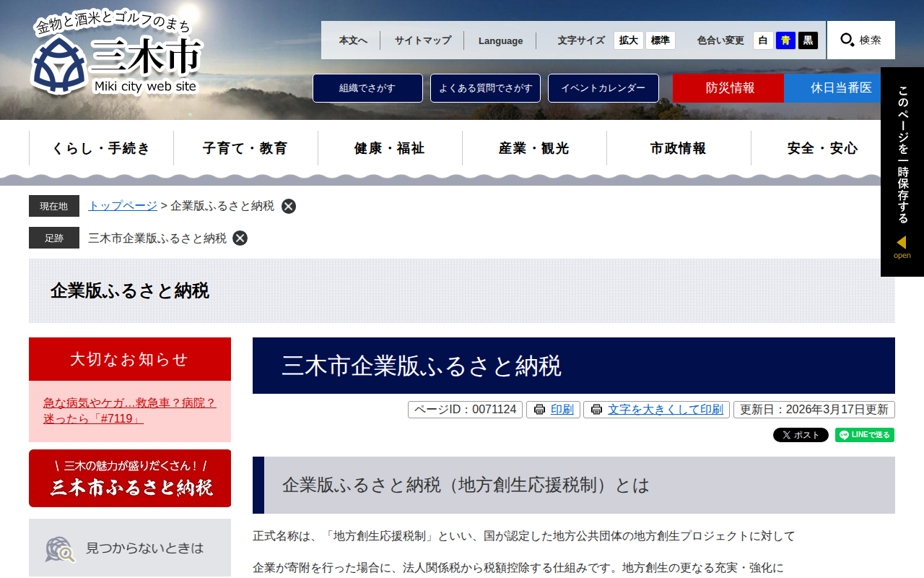
Task: Open the #7119 emergency notice link
Action: (130, 410)
